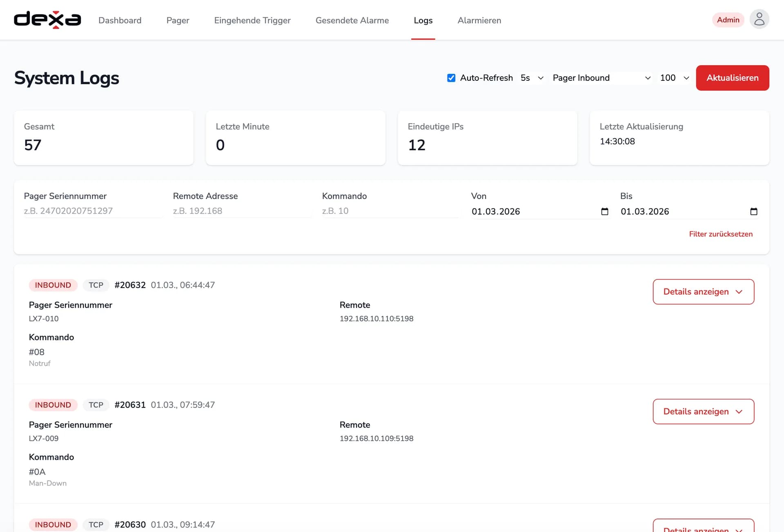Expand details for log #20631
The height and width of the screenshot is (532, 784).
703,411
